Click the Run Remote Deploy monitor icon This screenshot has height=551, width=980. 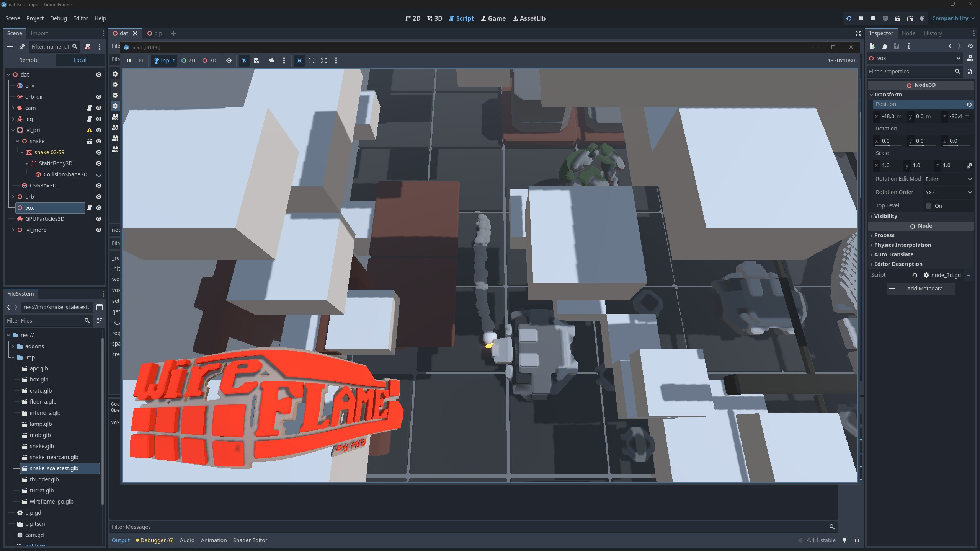tap(885, 18)
